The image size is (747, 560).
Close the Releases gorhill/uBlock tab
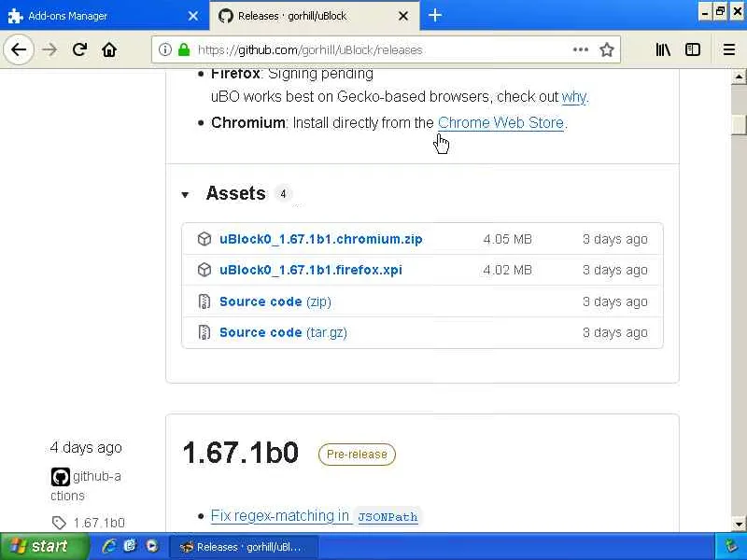click(x=403, y=16)
